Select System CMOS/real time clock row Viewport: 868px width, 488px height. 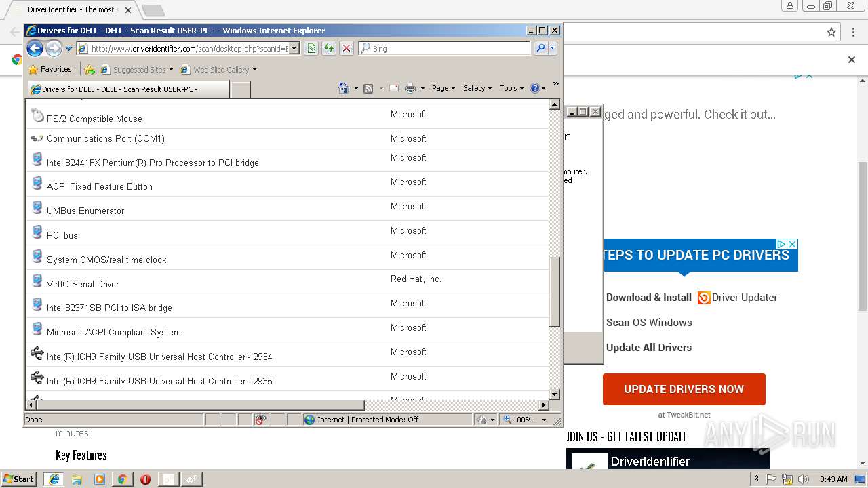[288, 258]
